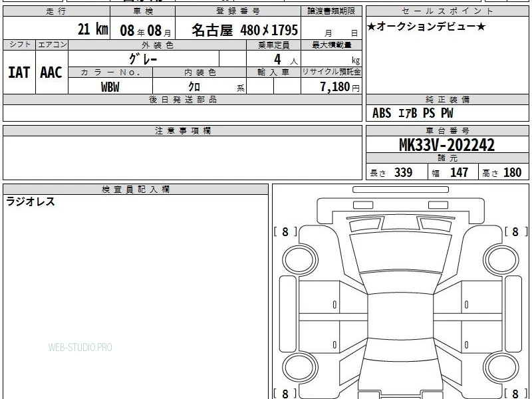Click the 車台番号 header
Screen dimensions: 532x399
click(x=448, y=130)
